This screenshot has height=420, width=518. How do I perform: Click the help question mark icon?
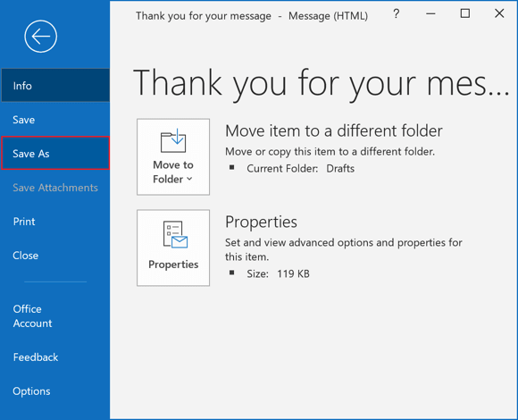point(396,14)
